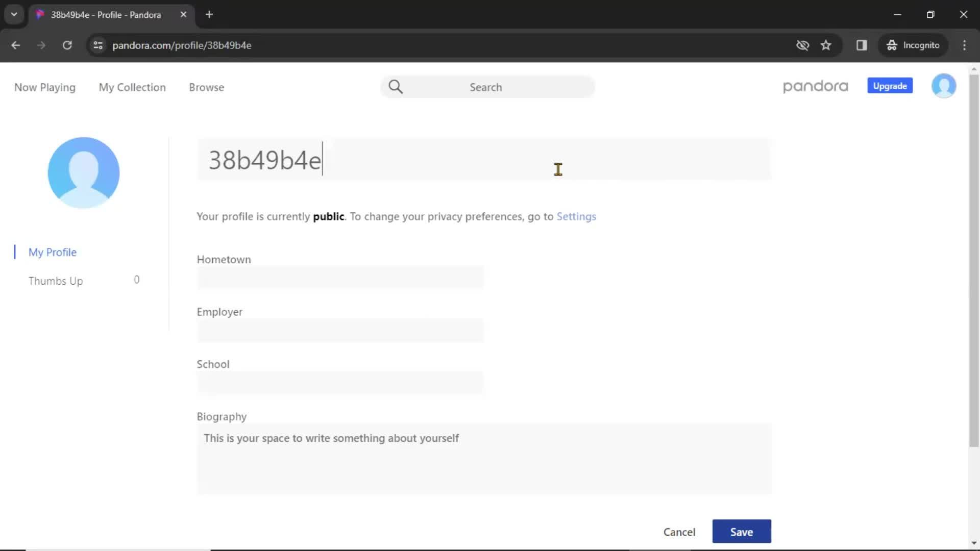
Task: Click the browser bookmark star icon
Action: pos(826,45)
